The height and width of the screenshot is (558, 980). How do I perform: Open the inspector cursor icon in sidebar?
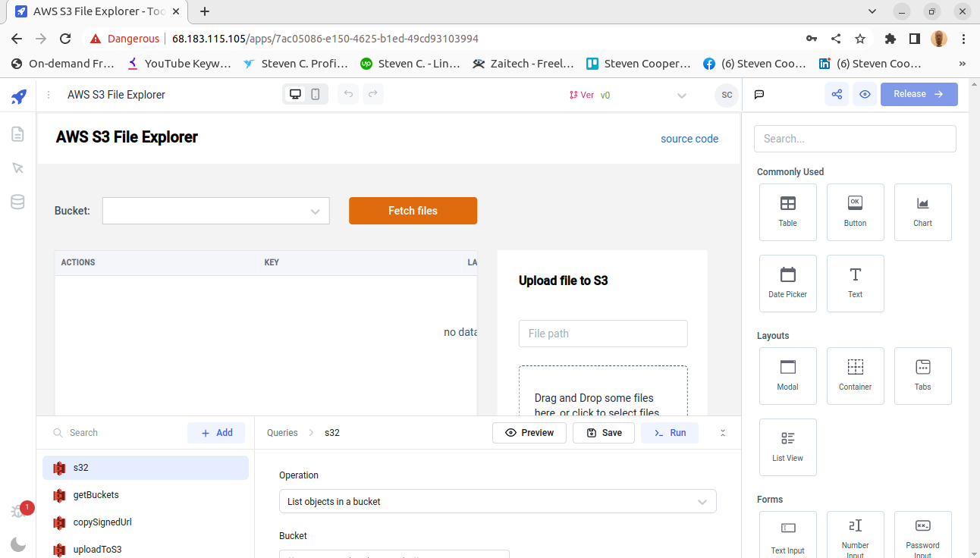pos(18,168)
